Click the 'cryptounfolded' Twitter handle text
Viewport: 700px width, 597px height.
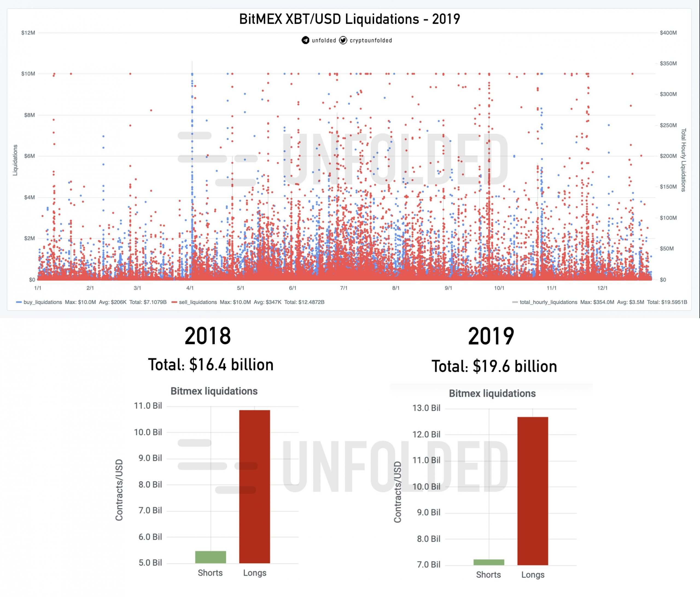click(x=371, y=40)
